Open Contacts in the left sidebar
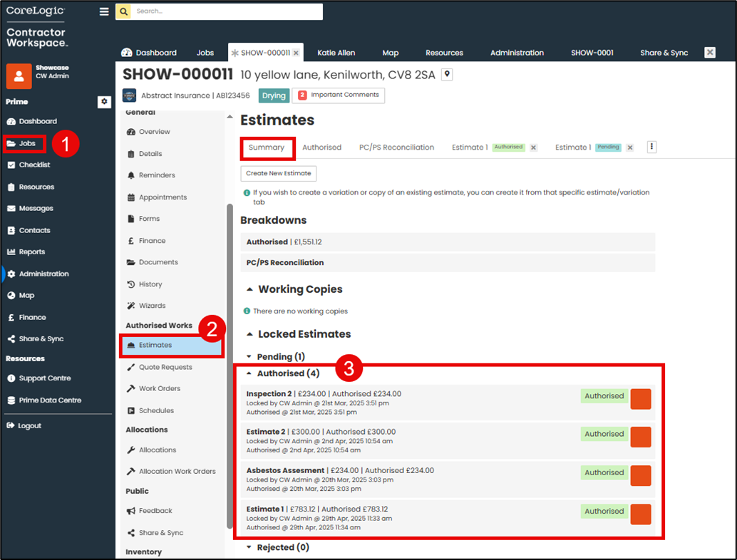Image resolution: width=737 pixels, height=560 pixels. (29, 230)
